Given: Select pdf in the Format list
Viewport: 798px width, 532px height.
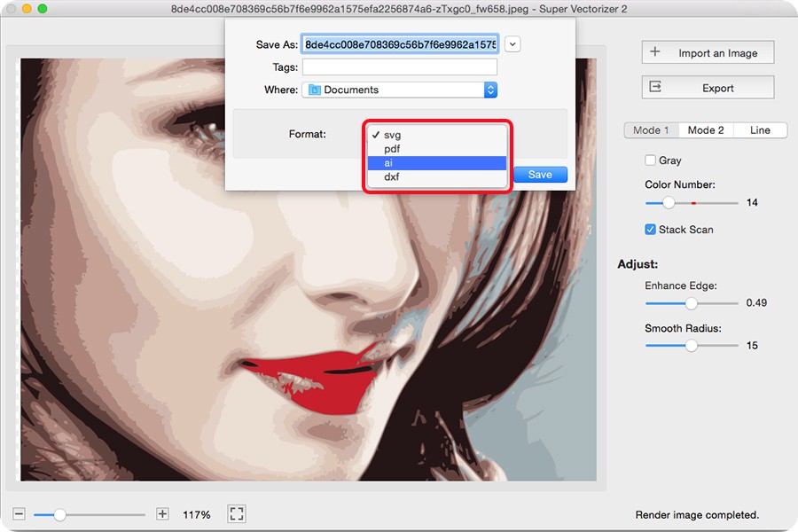Looking at the screenshot, I should [390, 149].
